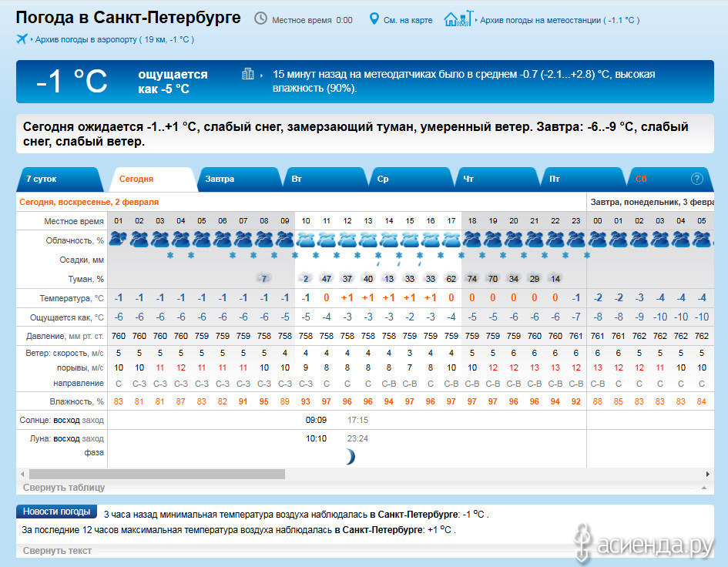Click gust value 13 at hour 21

click(535, 367)
